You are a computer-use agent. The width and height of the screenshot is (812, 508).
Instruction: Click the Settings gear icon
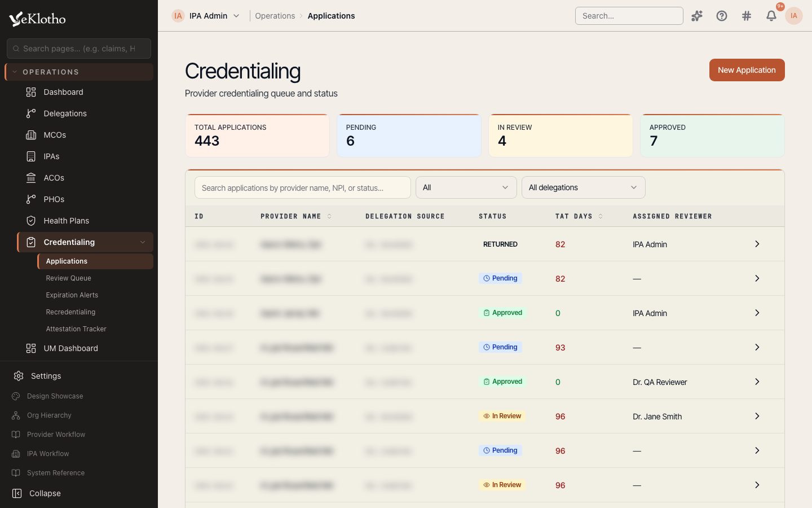(19, 376)
